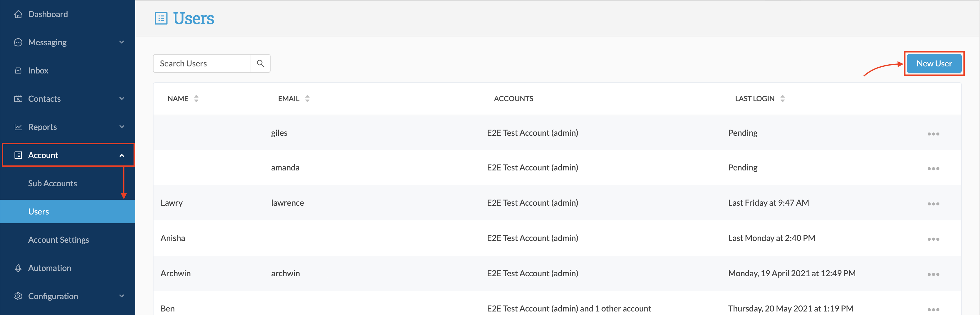This screenshot has height=315, width=980.
Task: Click the Messaging chat bubble icon
Action: tap(18, 42)
